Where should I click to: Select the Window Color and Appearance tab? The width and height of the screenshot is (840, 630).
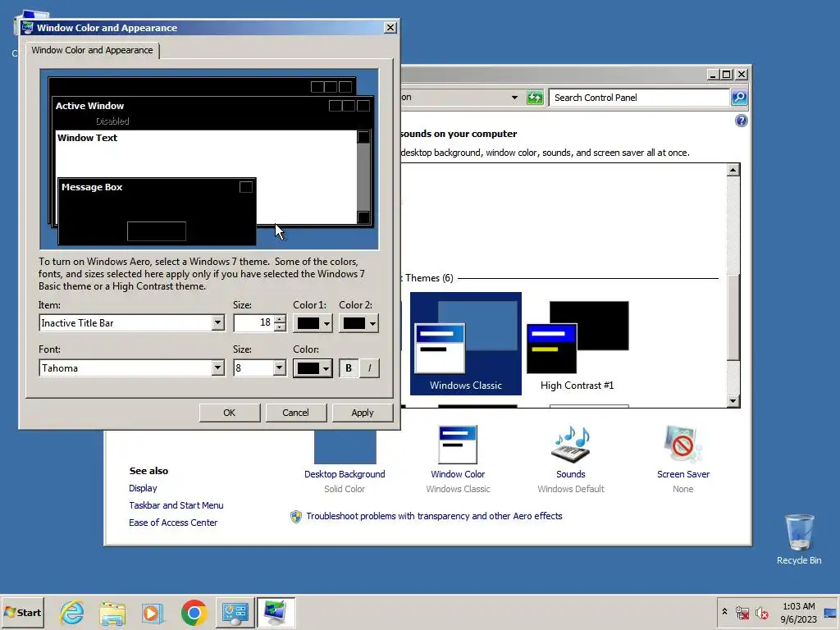(x=92, y=50)
